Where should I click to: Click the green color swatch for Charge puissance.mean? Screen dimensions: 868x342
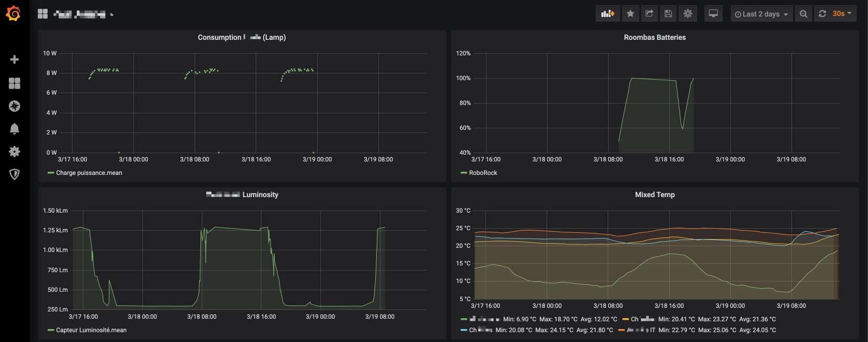(51, 173)
